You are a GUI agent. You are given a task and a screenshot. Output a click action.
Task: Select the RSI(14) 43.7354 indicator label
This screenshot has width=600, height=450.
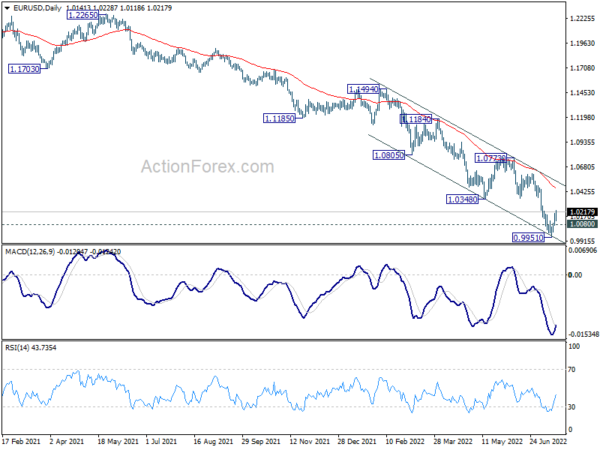(x=31, y=348)
